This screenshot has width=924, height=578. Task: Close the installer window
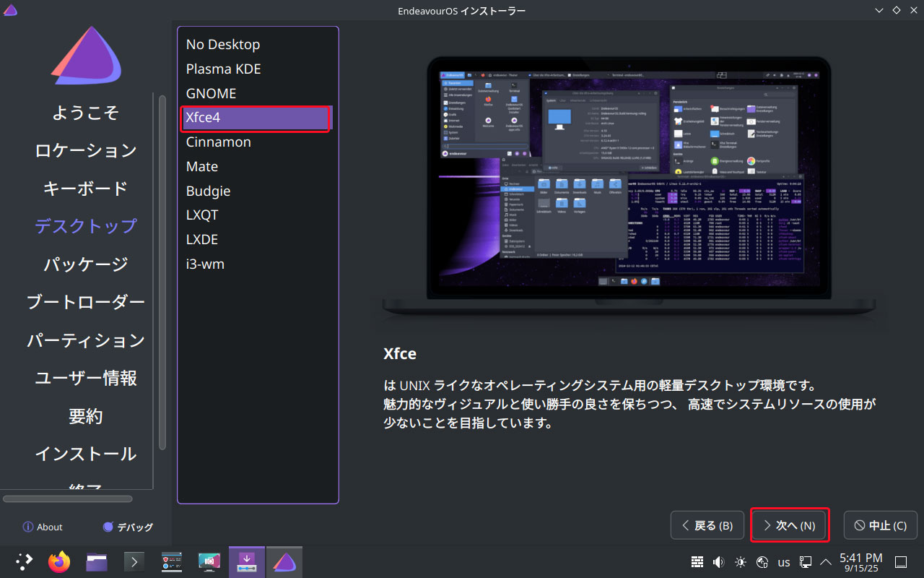913,10
